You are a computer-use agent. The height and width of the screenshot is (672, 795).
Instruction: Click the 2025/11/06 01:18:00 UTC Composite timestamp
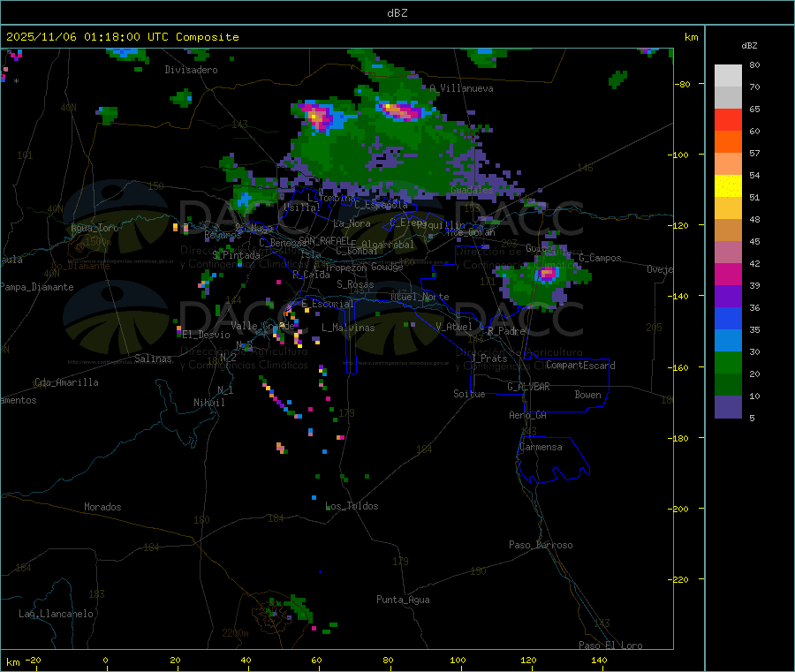(123, 37)
